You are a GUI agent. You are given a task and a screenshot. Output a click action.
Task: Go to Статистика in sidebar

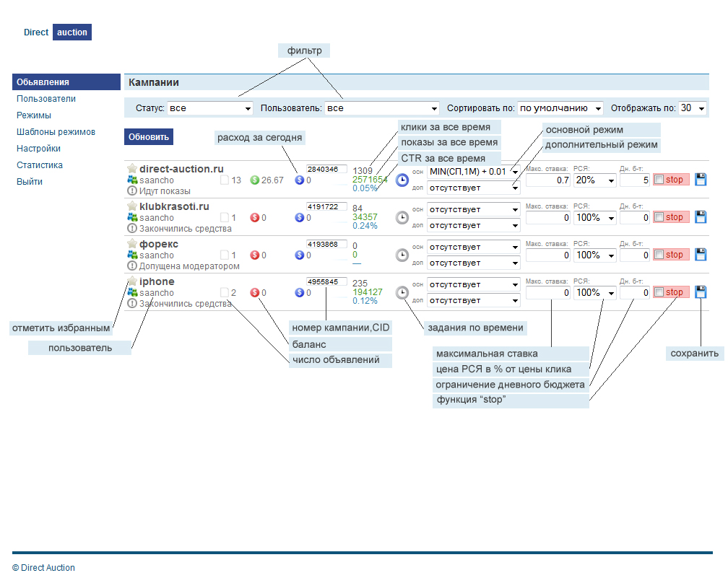tap(40, 165)
